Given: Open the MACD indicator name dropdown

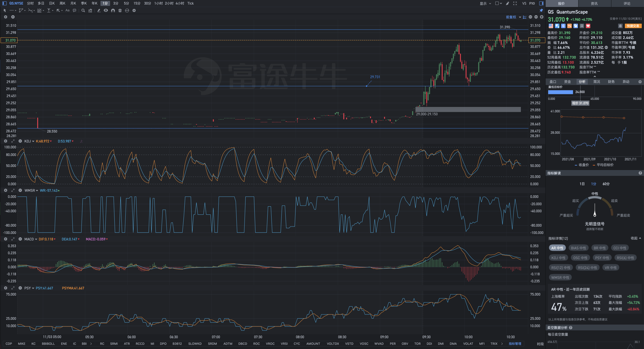Looking at the screenshot, I should [x=31, y=239].
